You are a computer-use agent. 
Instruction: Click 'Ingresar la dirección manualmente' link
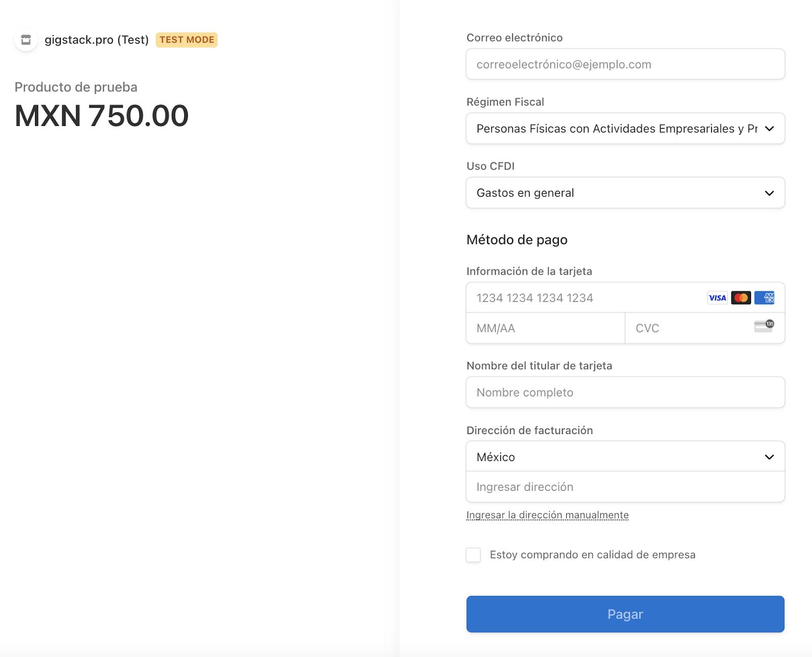(x=548, y=515)
